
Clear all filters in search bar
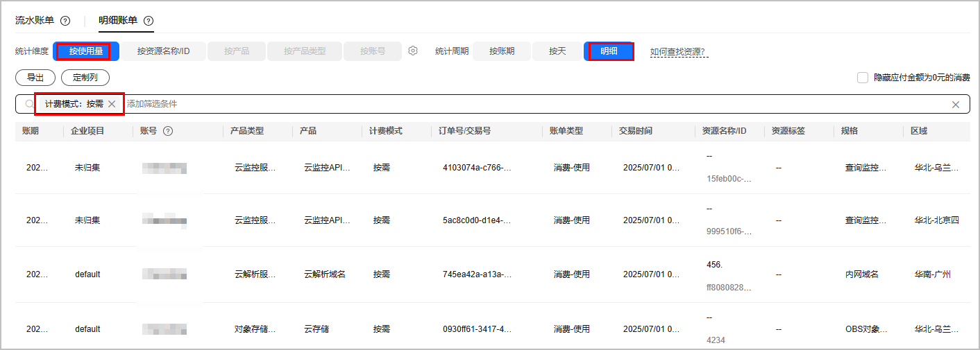click(955, 105)
